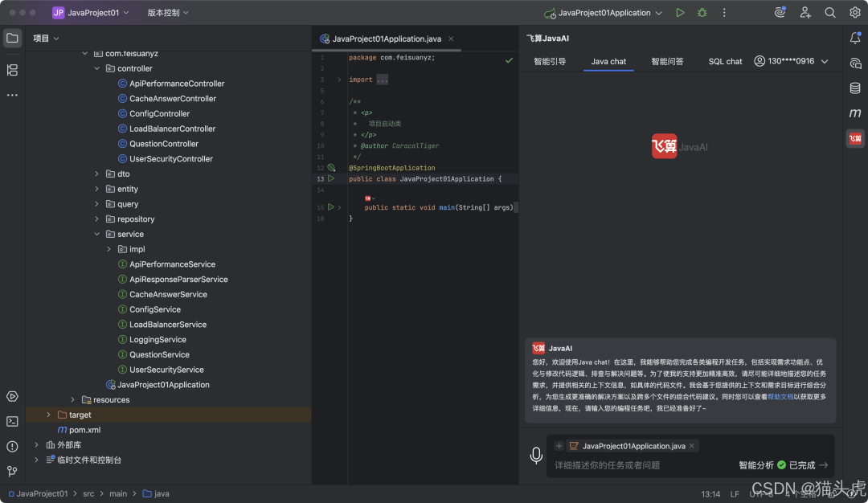Debug the application with bug icon
Viewport: 868px width, 503px height.
tap(702, 13)
